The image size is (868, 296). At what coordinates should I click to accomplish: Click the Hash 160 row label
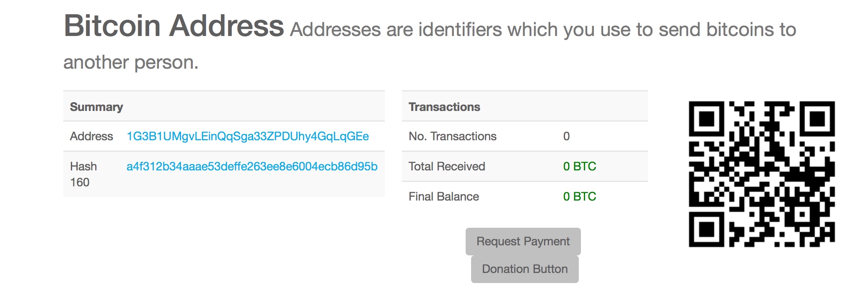[x=83, y=174]
